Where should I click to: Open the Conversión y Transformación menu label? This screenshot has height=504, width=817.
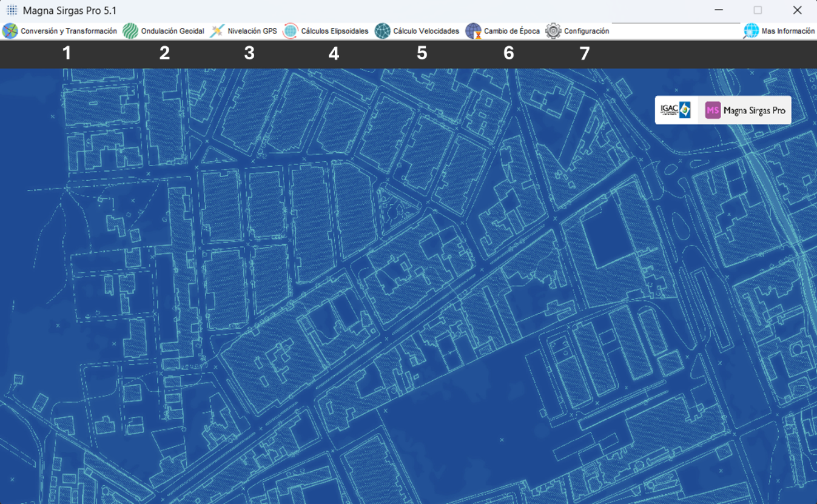pyautogui.click(x=69, y=31)
